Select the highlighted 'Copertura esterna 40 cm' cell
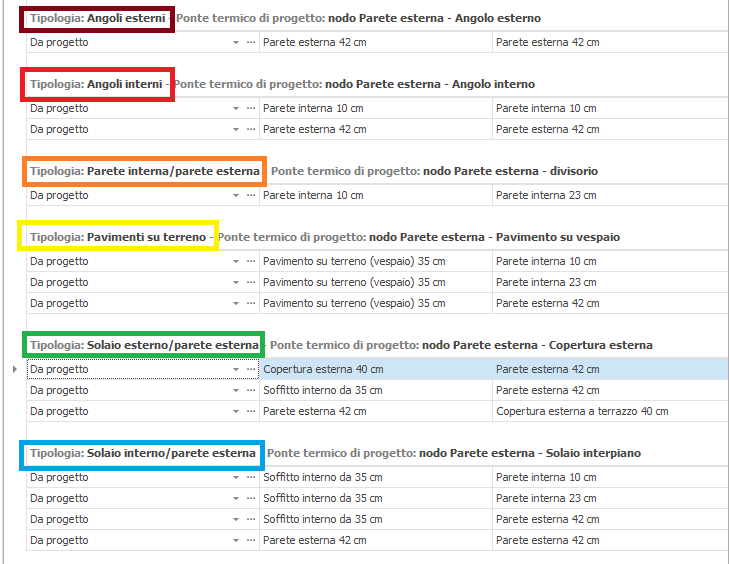 point(323,369)
